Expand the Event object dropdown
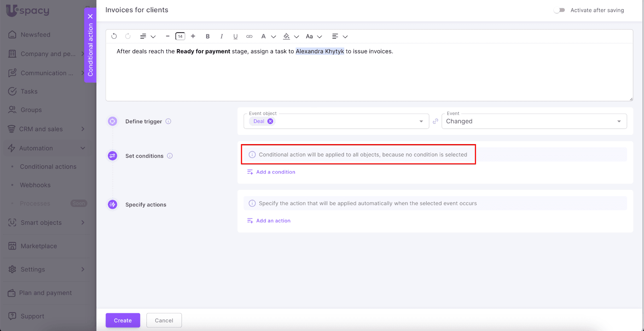644x331 pixels. point(421,121)
